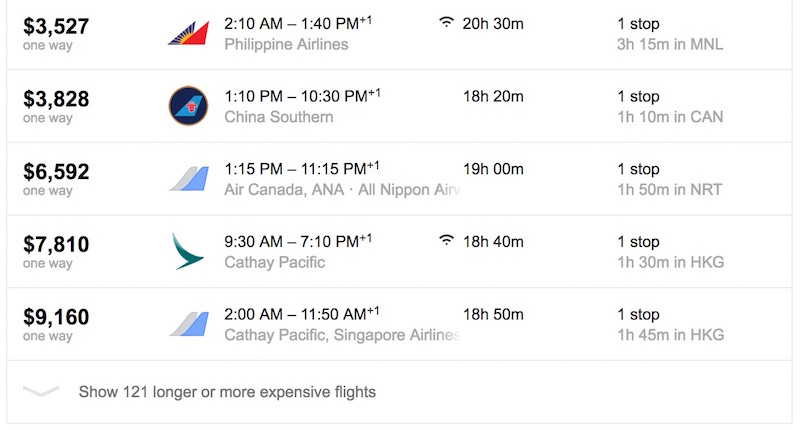Click the Wi-Fi icon on the $7,810 Cathay flight
Image resolution: width=800 pixels, height=430 pixels.
[446, 240]
